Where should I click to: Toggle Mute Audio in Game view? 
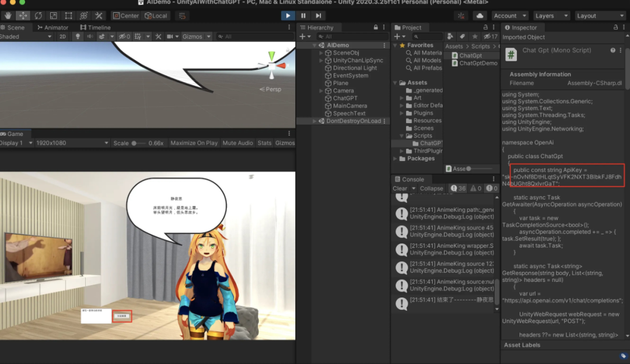237,143
